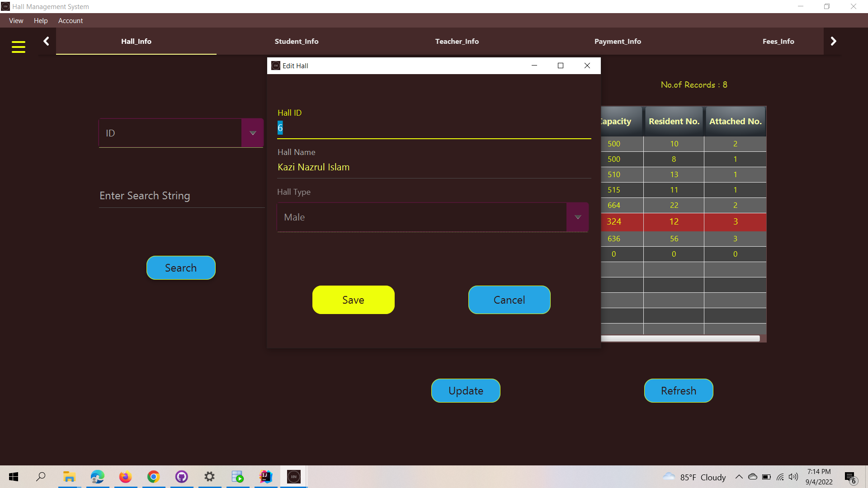Open Firefox from the taskbar
The height and width of the screenshot is (488, 868).
click(125, 477)
